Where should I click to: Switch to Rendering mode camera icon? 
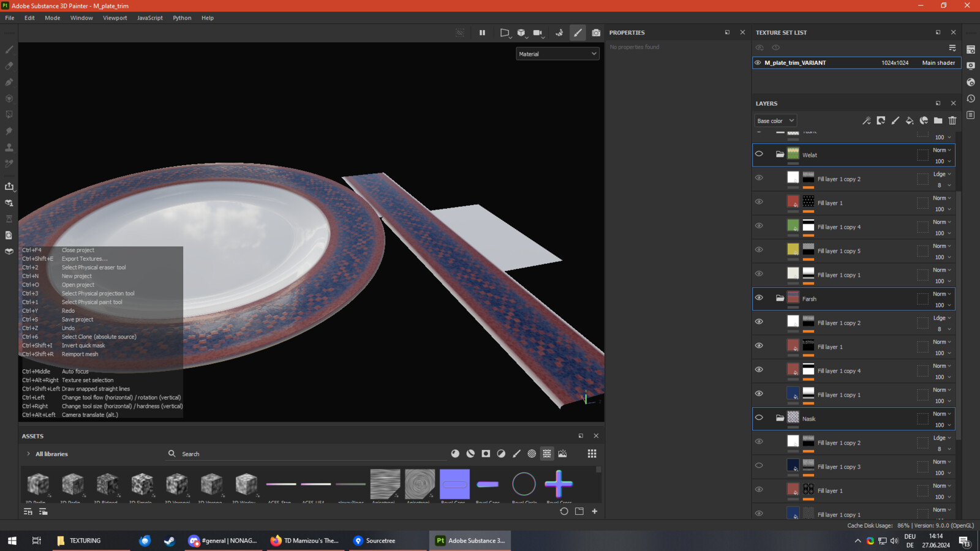coord(596,33)
